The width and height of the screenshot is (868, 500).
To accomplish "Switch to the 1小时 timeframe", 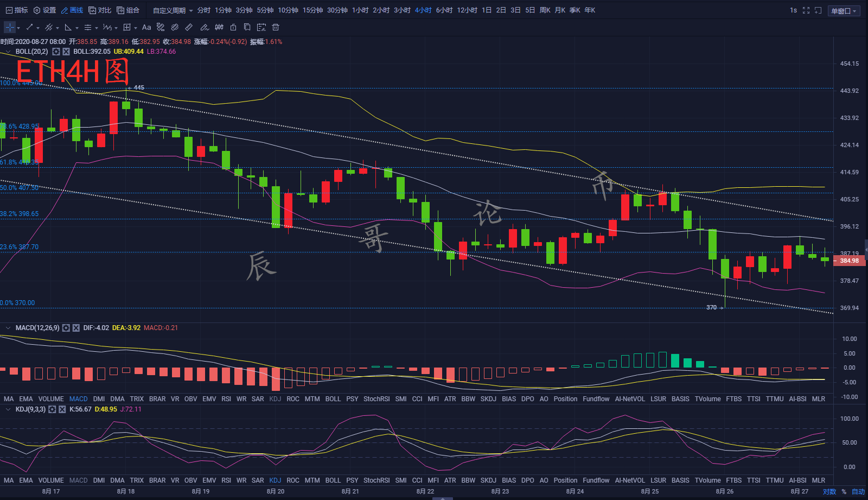I will coord(360,10).
